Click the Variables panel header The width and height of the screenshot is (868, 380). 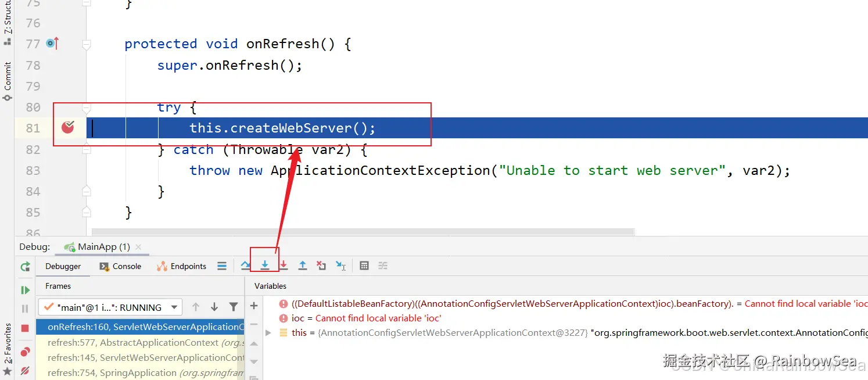pos(270,286)
